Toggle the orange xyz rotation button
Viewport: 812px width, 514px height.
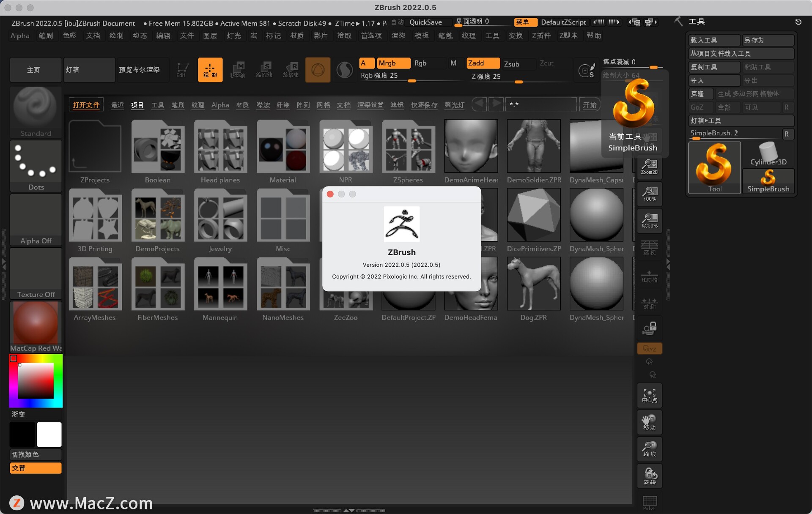[x=650, y=349]
